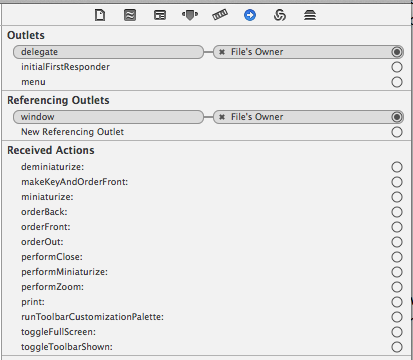Click the performClose: action label
Viewport: 413px width, 360px height.
tap(52, 257)
